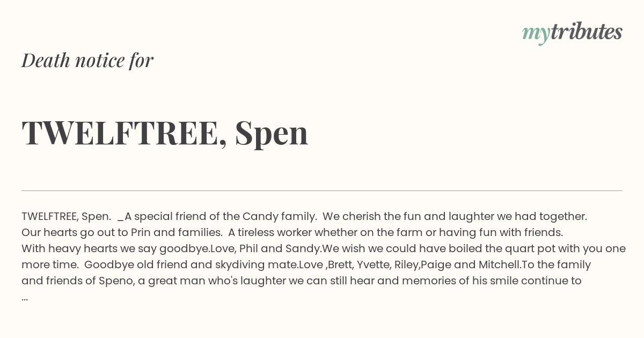
Task: Click the green "my" in the logo
Action: pyautogui.click(x=536, y=33)
